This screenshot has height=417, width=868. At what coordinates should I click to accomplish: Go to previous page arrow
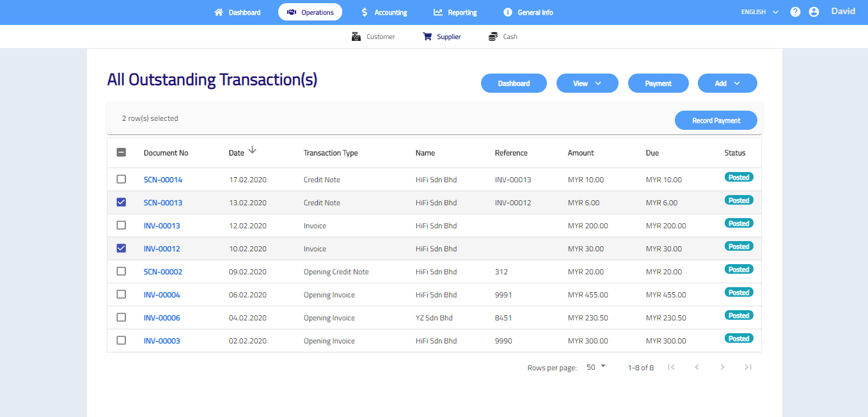pos(697,367)
